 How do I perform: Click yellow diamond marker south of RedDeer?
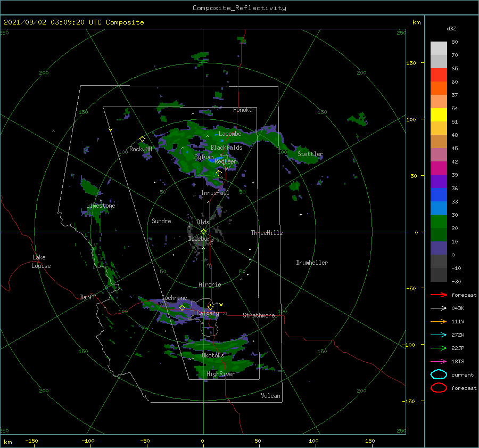pyautogui.click(x=219, y=173)
